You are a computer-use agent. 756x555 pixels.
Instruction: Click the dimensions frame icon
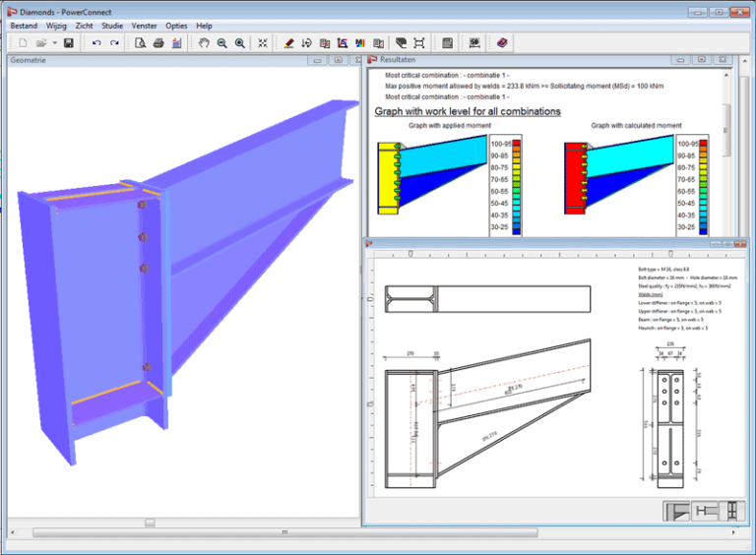[x=419, y=43]
